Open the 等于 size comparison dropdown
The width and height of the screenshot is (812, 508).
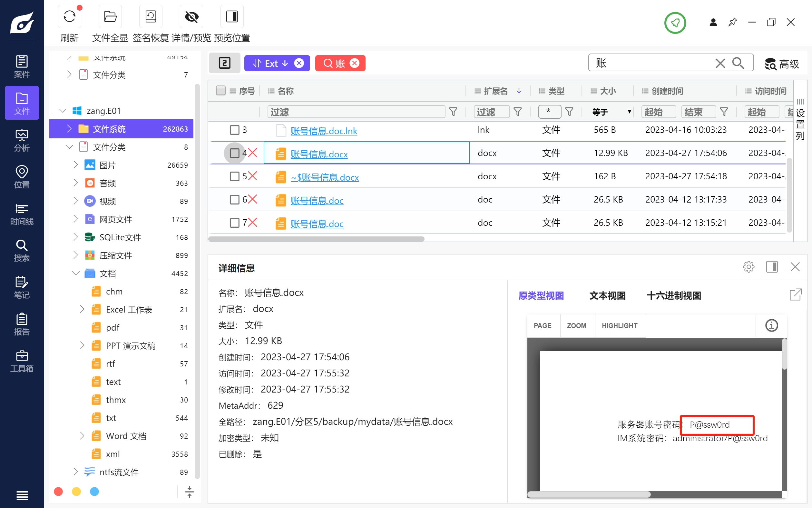611,112
